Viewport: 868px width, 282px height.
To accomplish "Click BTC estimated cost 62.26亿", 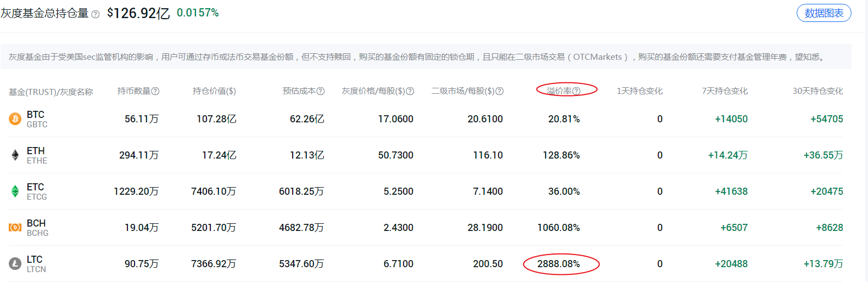I will [307, 119].
